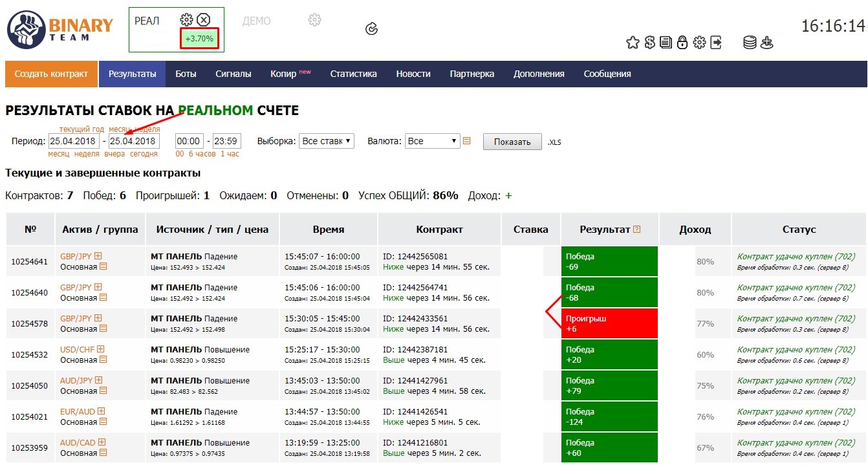868x474 pixels.
Task: Click Основная group icon in EUR/AUD row
Action: coord(103,422)
